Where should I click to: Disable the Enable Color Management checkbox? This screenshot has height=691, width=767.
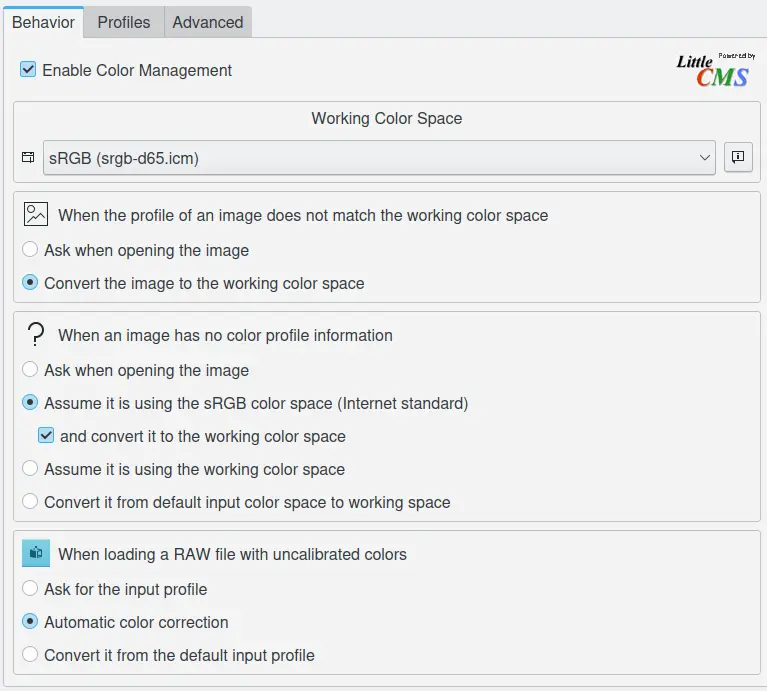click(29, 70)
